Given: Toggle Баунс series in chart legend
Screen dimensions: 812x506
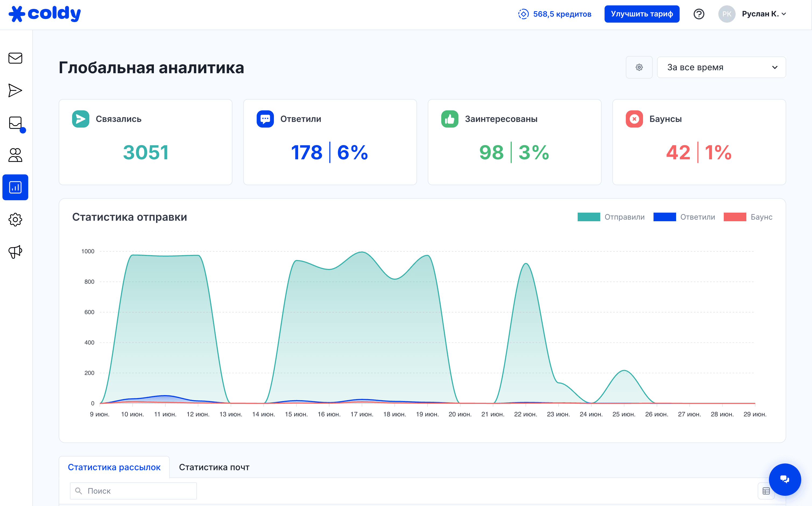Looking at the screenshot, I should click(748, 217).
